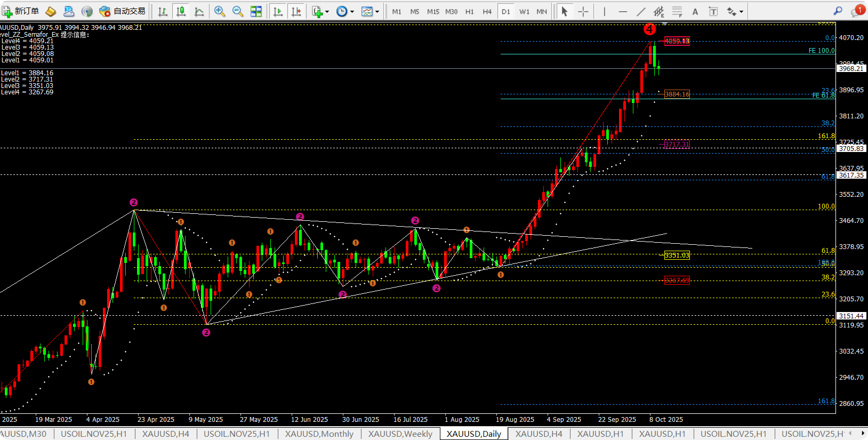Select the horizontal line drawing tool
The width and height of the screenshot is (868, 440).
[623, 11]
